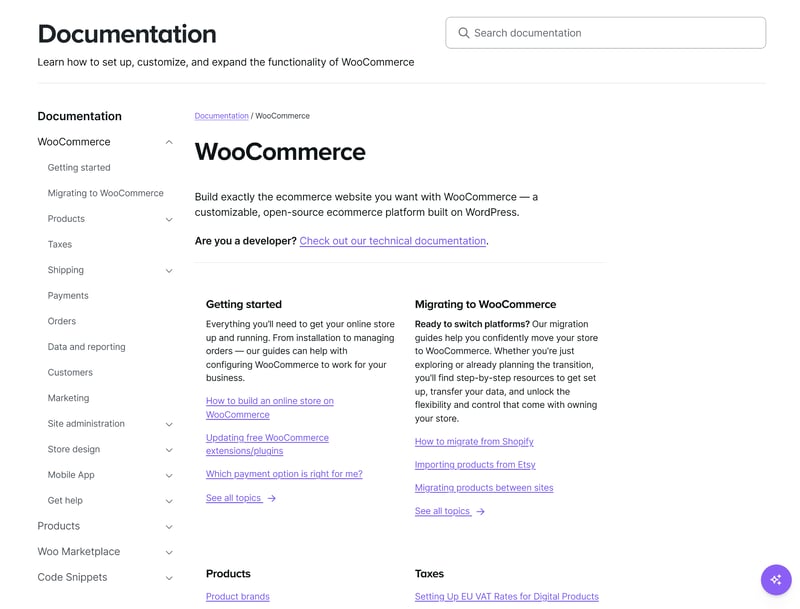Screen dimensions: 800x609
Task: Expand the Mobile App submenu
Action: click(169, 476)
